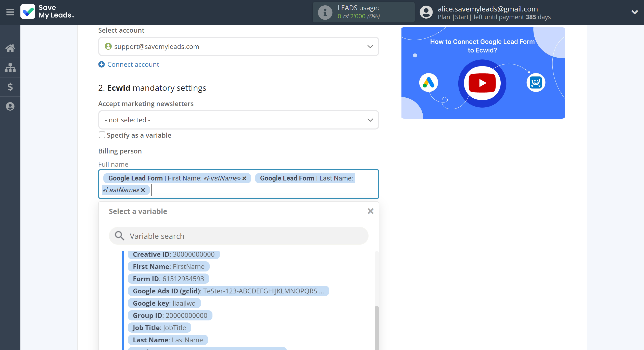
Task: Select the Group ID variable
Action: (x=170, y=316)
